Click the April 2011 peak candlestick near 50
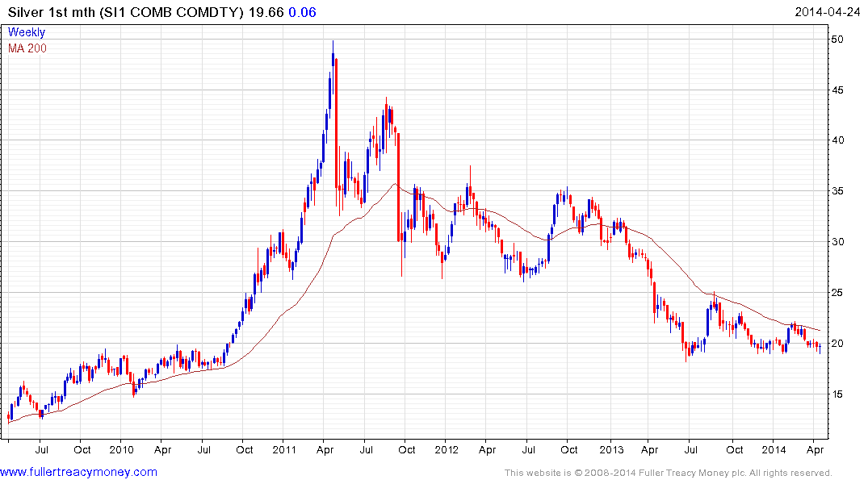Screen dimensions: 868x484 (x=333, y=60)
